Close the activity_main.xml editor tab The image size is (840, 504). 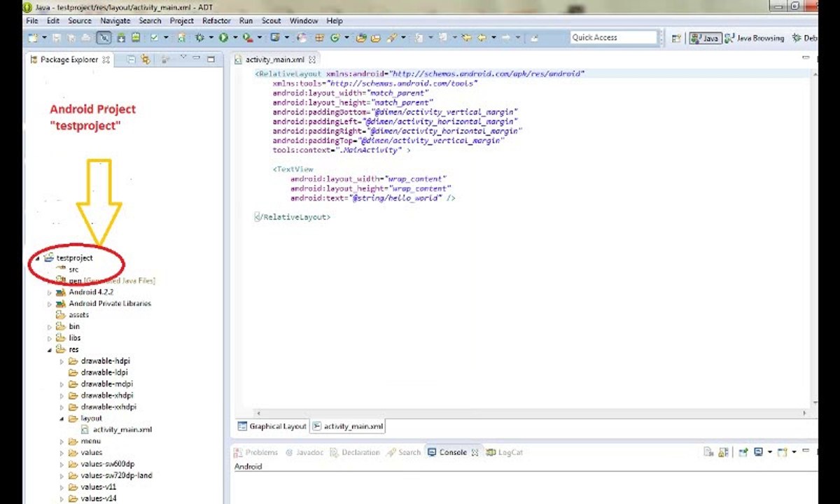tap(312, 60)
